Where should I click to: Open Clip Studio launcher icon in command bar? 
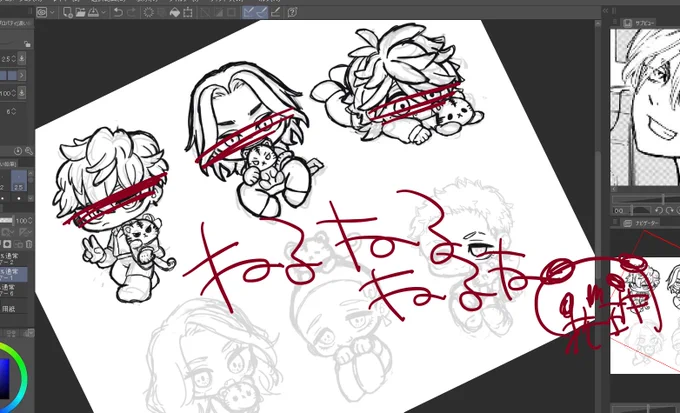pyautogui.click(x=42, y=12)
